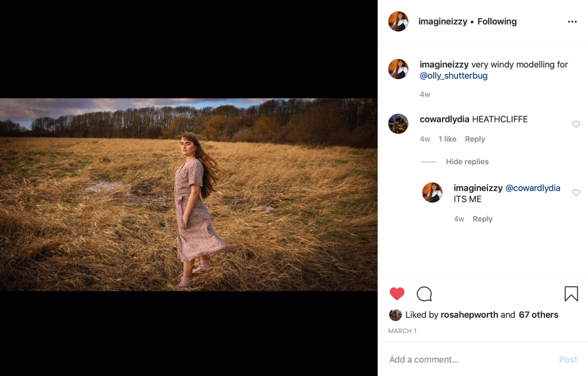
Task: Open the 67 others likes list
Action: point(538,315)
